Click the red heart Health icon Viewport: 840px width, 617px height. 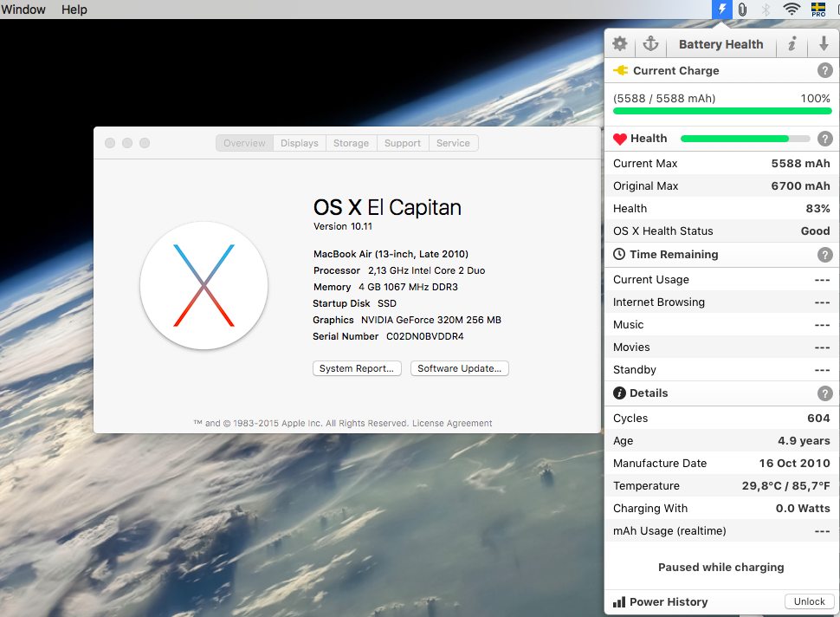click(x=620, y=139)
